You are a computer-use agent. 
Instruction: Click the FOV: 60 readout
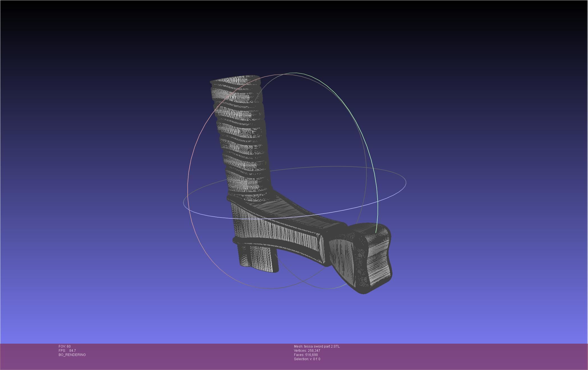pyautogui.click(x=65, y=346)
